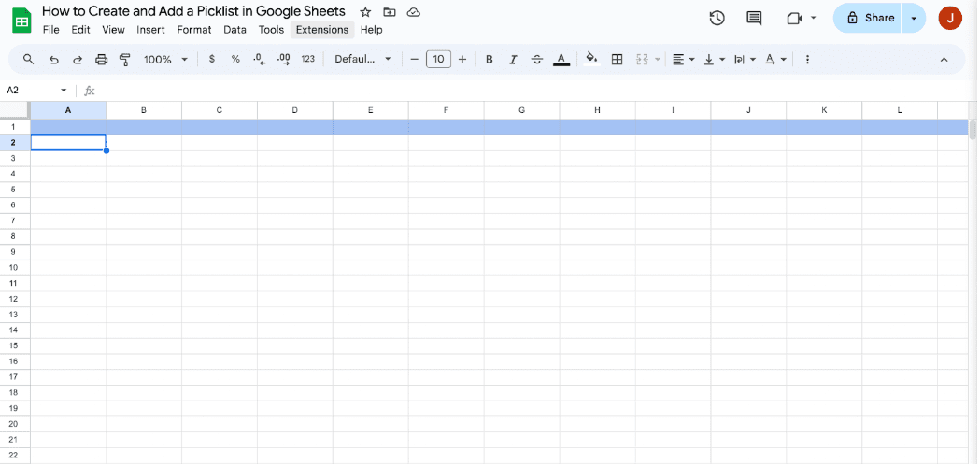Toggle bold formatting
The height and width of the screenshot is (464, 980).
[490, 60]
